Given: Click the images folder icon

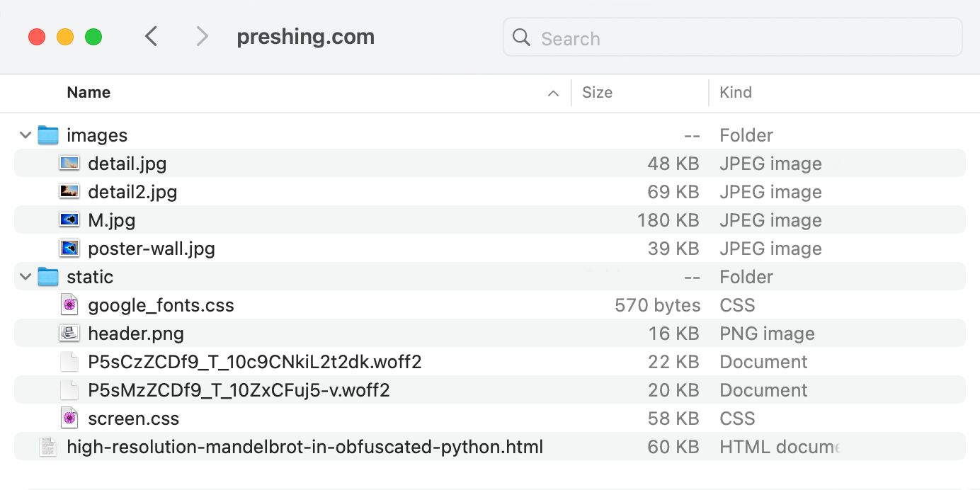Looking at the screenshot, I should pos(48,135).
